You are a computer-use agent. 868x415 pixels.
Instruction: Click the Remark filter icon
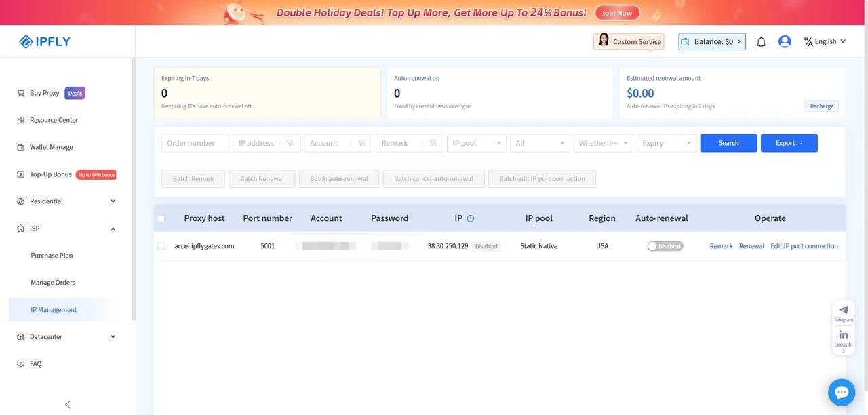pos(433,143)
